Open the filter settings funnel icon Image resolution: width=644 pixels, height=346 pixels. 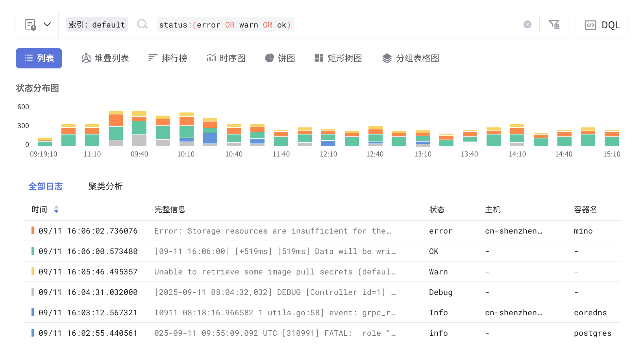(554, 24)
